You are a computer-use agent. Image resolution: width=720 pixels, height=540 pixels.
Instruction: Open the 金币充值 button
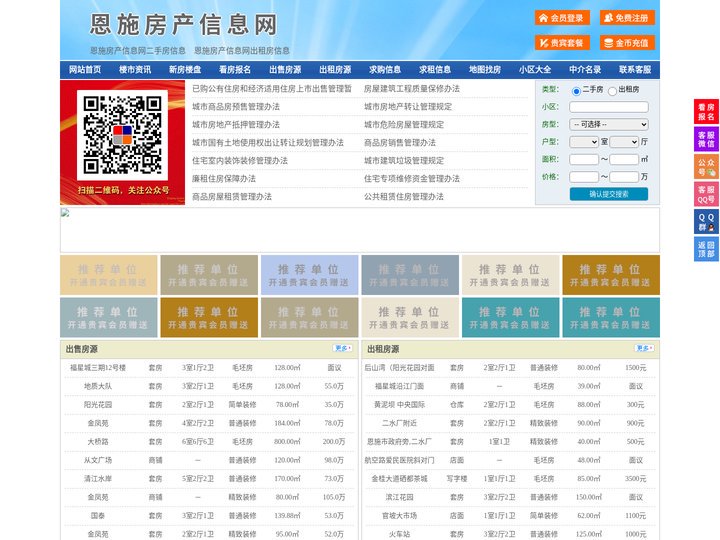627,43
